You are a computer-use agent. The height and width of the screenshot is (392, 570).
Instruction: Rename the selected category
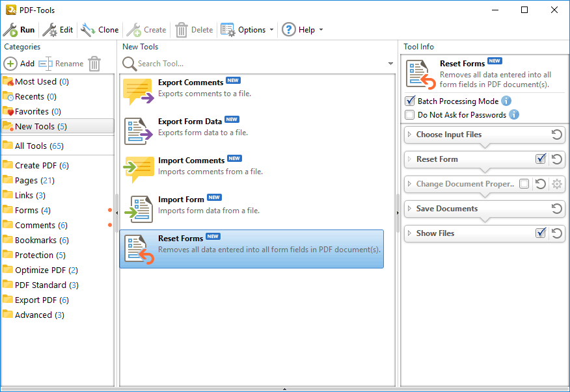61,64
